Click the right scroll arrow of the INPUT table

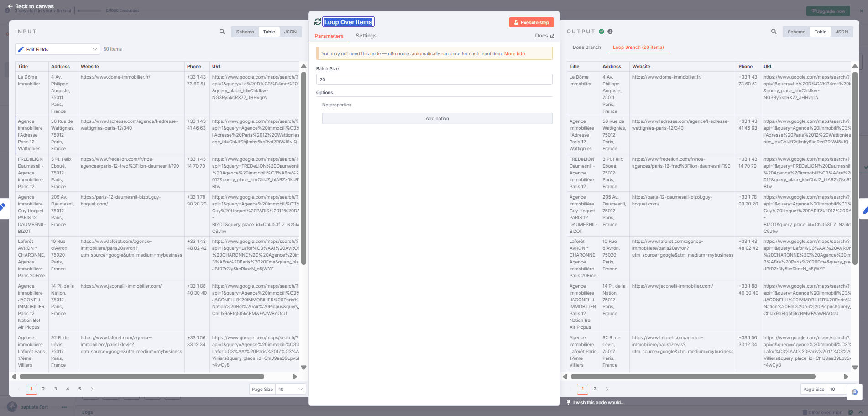point(294,377)
